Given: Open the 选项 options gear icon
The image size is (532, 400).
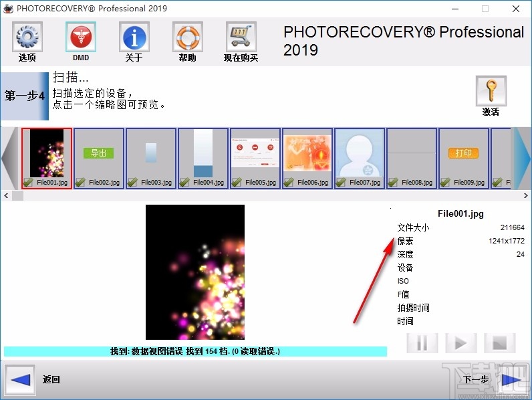Looking at the screenshot, I should click(27, 37).
